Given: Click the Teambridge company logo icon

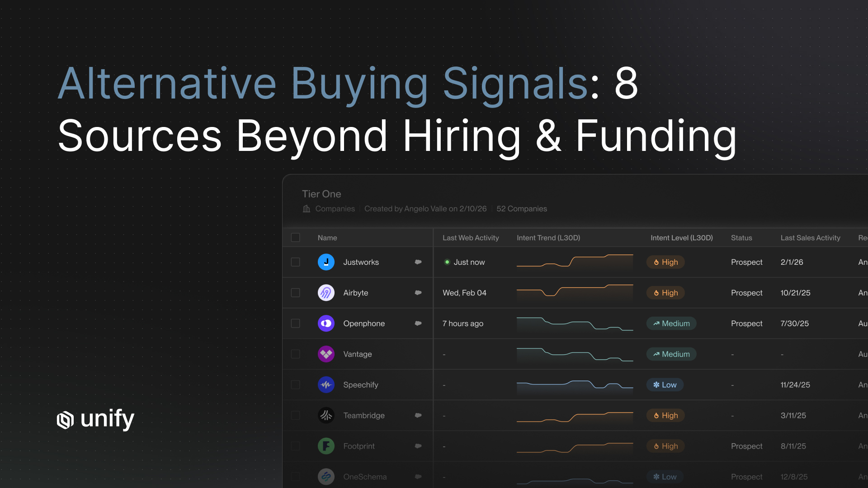Looking at the screenshot, I should (x=326, y=416).
